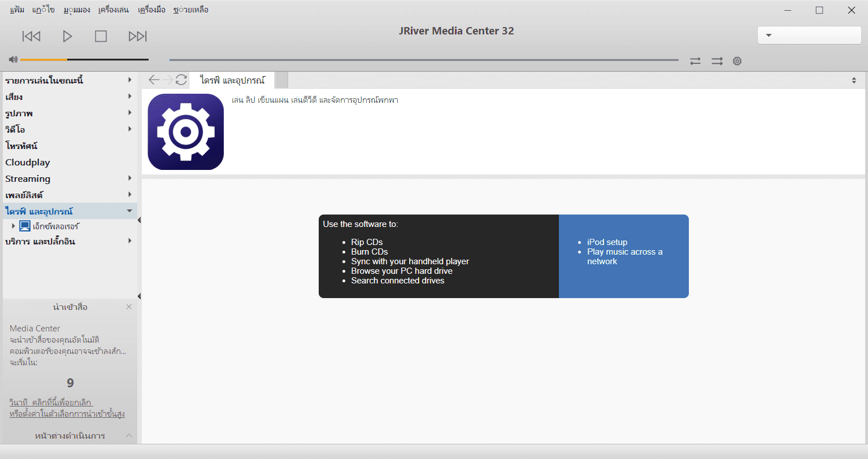
Task: Open the เครื่องเล่น menu
Action: pyautogui.click(x=114, y=10)
